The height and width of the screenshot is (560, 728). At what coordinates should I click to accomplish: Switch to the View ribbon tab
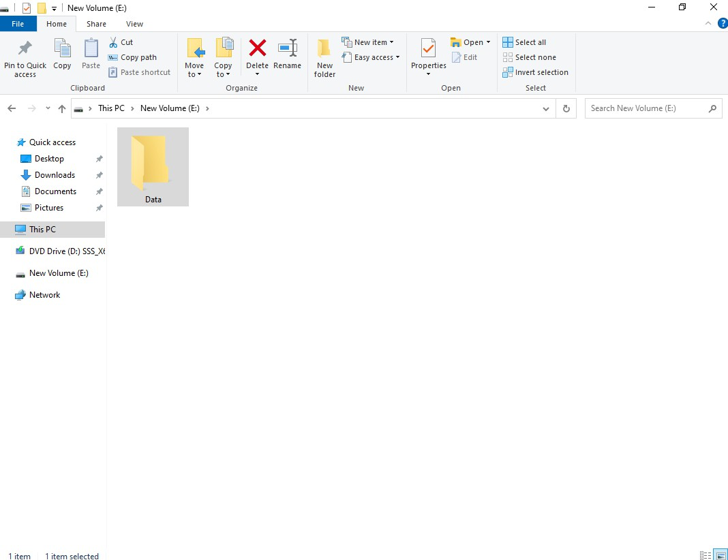click(x=135, y=24)
